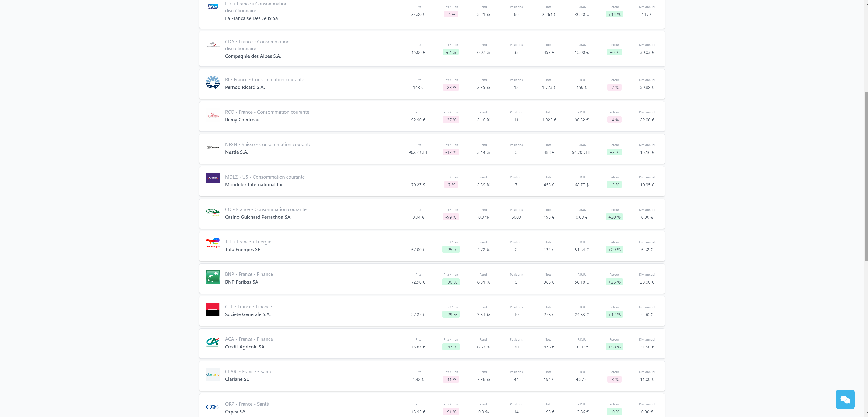Viewport: 868px width, 417px height.
Task: Click the Pernod Ricard logo icon
Action: click(213, 82)
